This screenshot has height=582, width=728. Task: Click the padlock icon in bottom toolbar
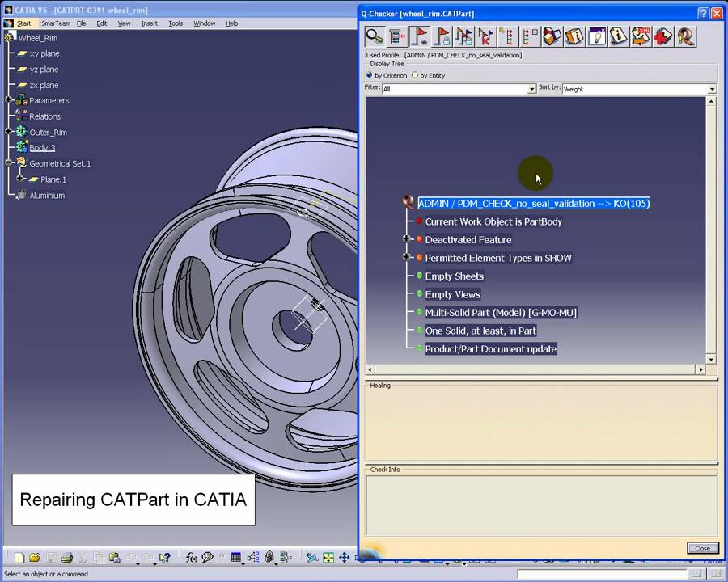[x=269, y=557]
